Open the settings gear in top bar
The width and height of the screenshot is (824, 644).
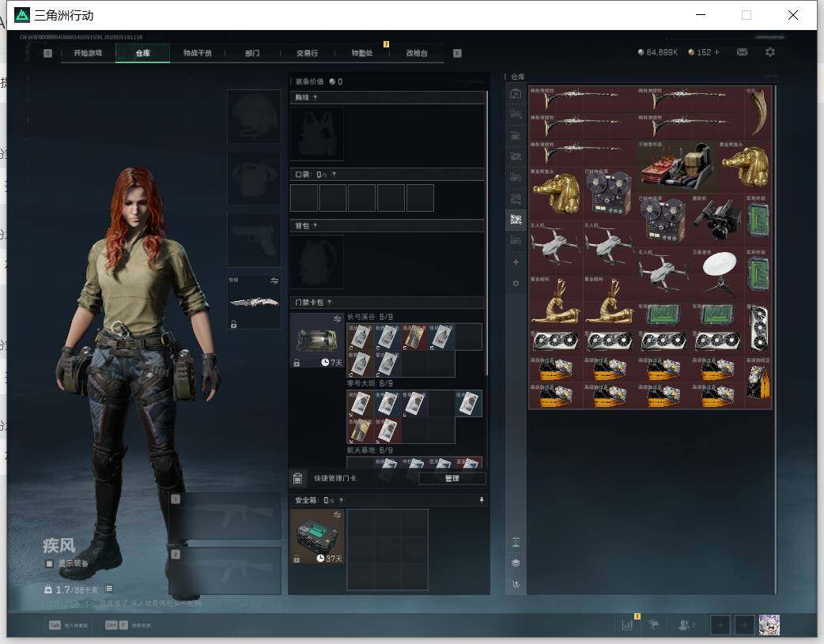(x=770, y=52)
